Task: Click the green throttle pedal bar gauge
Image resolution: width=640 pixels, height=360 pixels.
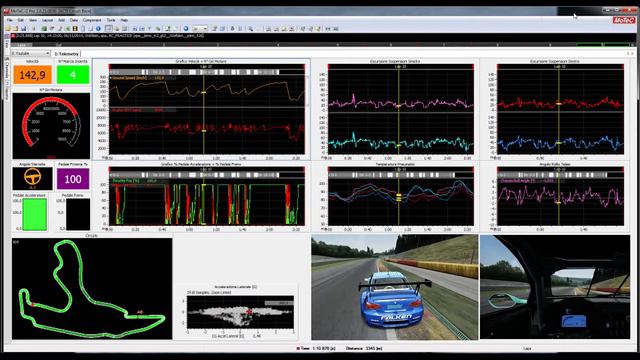Action: coord(35,215)
